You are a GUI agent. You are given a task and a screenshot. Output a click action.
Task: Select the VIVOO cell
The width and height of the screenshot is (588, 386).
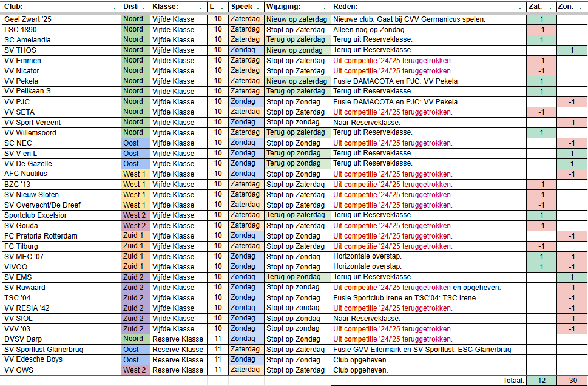click(61, 266)
